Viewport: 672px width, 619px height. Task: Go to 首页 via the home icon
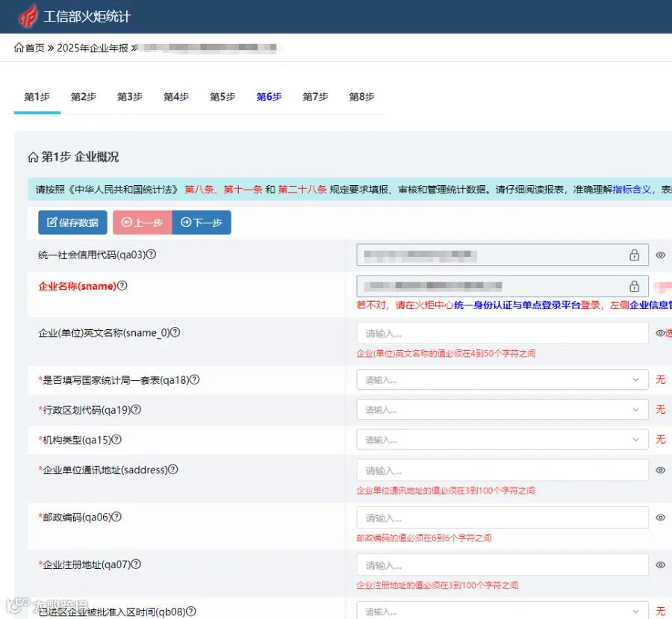point(19,48)
